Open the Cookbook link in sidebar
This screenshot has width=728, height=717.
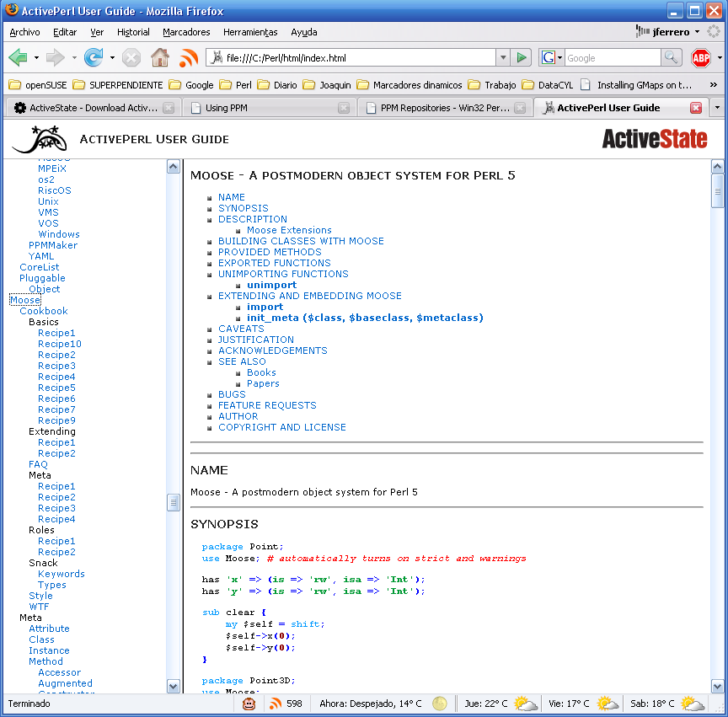point(44,311)
